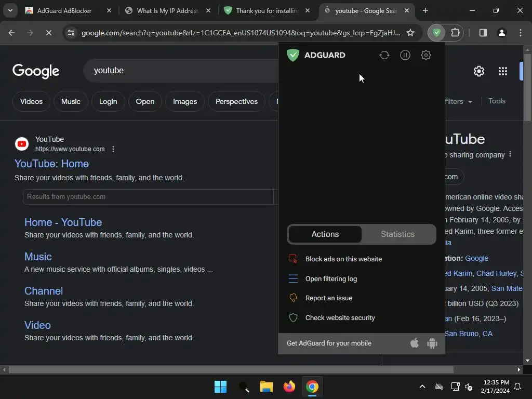Go back to previous page
The height and width of the screenshot is (399, 532).
(11, 33)
